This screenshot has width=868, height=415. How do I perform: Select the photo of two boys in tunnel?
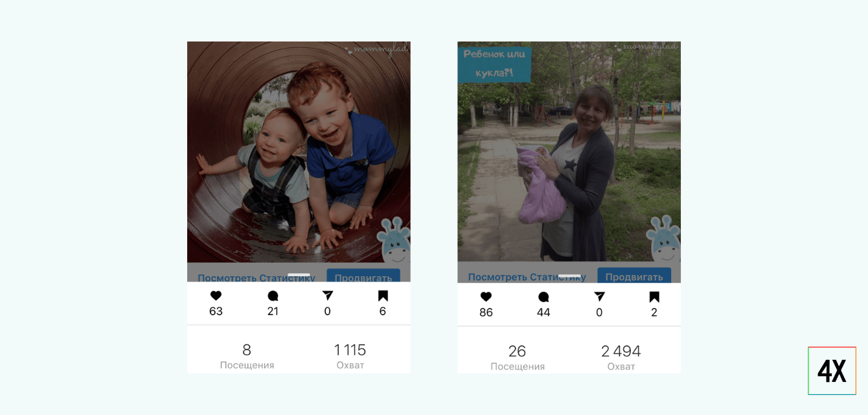click(x=299, y=152)
